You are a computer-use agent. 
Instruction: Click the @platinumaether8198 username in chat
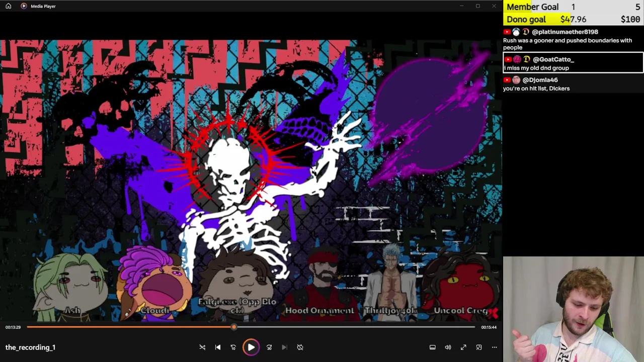pyautogui.click(x=565, y=32)
